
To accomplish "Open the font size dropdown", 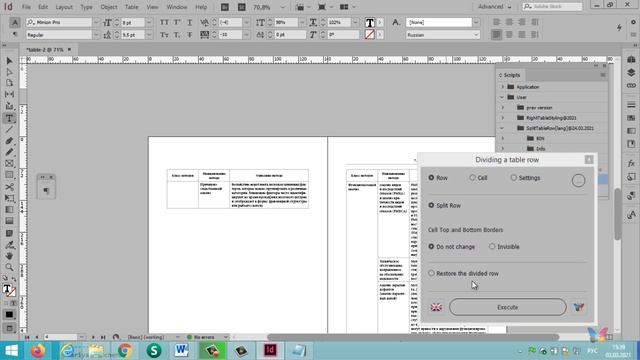I will pyautogui.click(x=149, y=22).
